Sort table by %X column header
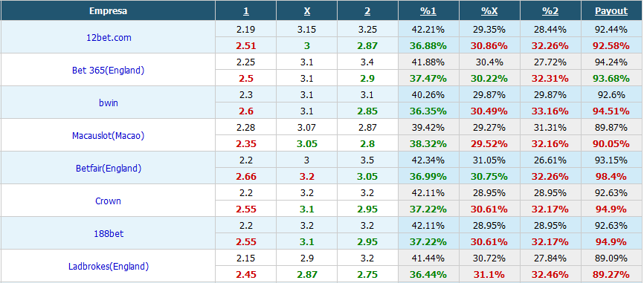This screenshot has width=644, height=283. pyautogui.click(x=489, y=11)
